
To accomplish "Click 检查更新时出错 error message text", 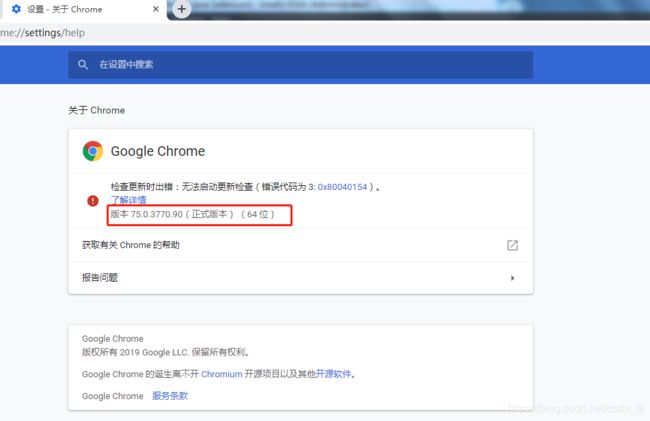I will click(x=245, y=187).
